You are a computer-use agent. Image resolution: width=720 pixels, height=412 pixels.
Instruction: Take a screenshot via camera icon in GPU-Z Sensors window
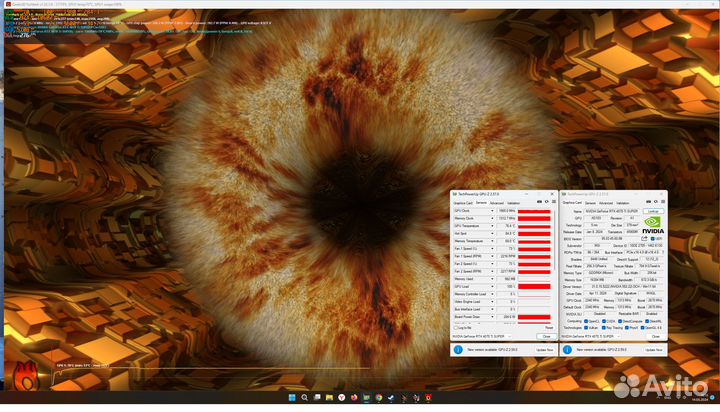pos(540,202)
